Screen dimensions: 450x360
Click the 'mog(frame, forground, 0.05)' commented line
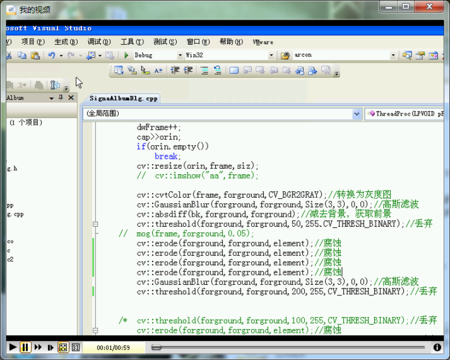[x=195, y=233]
